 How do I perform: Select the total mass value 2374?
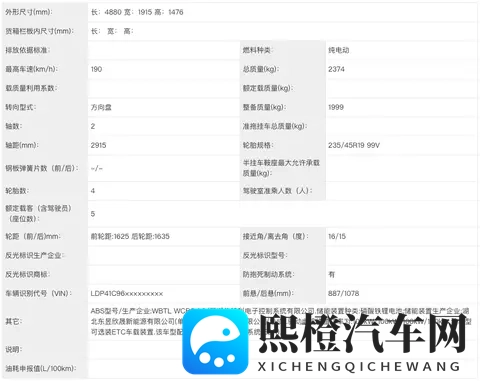pyautogui.click(x=336, y=69)
